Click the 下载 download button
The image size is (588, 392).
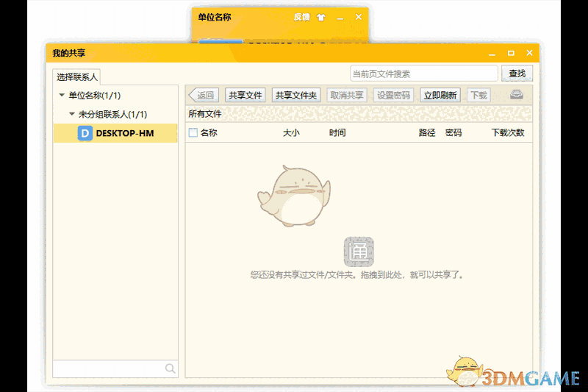(479, 96)
